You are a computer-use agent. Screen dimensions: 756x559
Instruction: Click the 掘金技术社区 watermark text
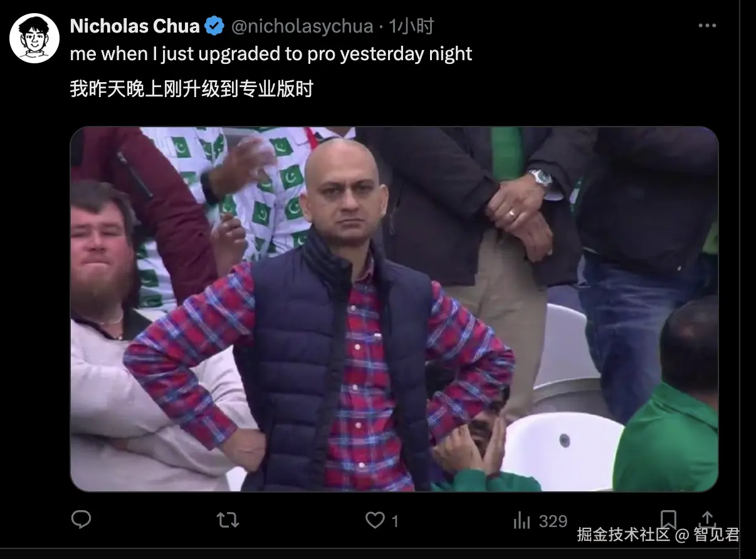[x=624, y=535]
